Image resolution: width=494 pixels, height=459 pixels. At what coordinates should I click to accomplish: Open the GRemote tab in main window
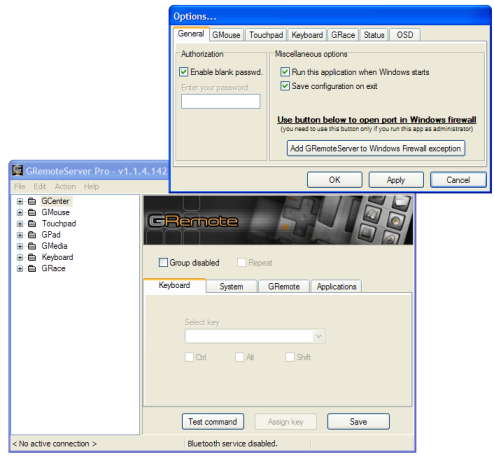284,287
